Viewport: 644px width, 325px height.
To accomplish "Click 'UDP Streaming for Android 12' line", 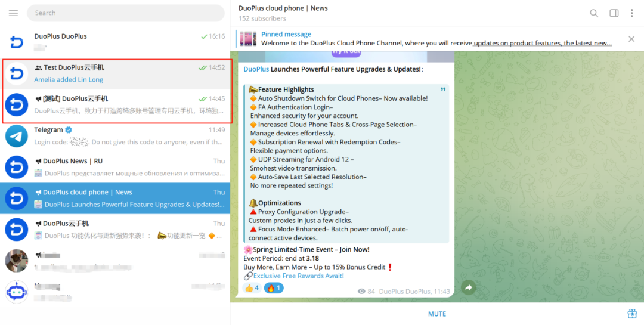I will 302,159.
